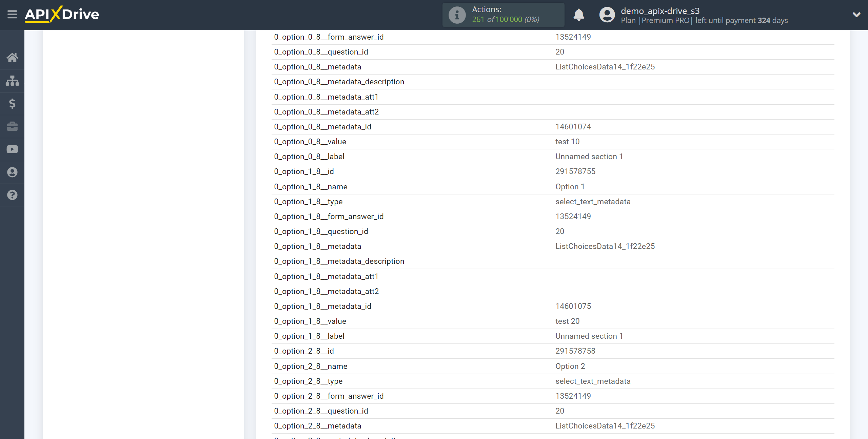Open the profile icon in sidebar

(12, 172)
